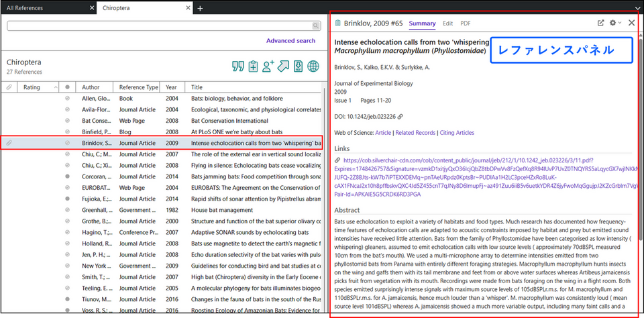Open reference panel gear settings menu
The width and height of the screenshot is (644, 318).
point(615,23)
